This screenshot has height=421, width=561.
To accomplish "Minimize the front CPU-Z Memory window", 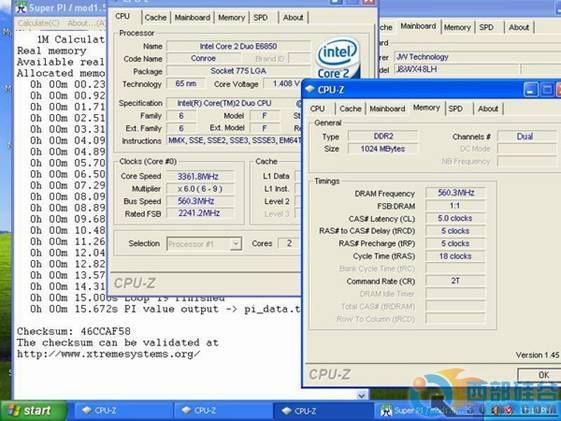I will pyautogui.click(x=531, y=89).
